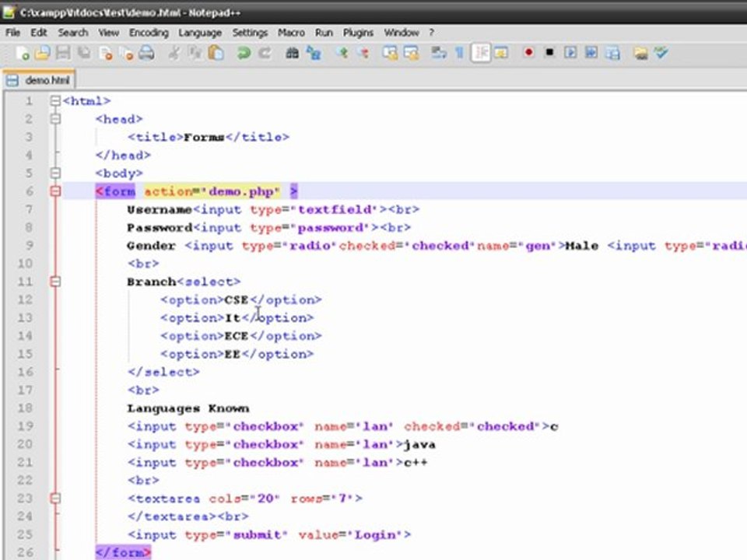
Task: Copy selection using the Copy icon
Action: tap(195, 53)
